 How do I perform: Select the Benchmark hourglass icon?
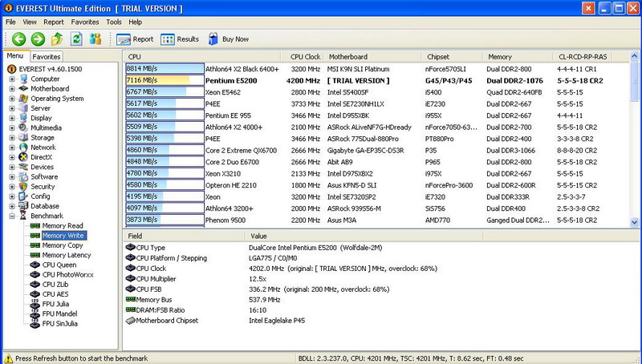pos(24,216)
